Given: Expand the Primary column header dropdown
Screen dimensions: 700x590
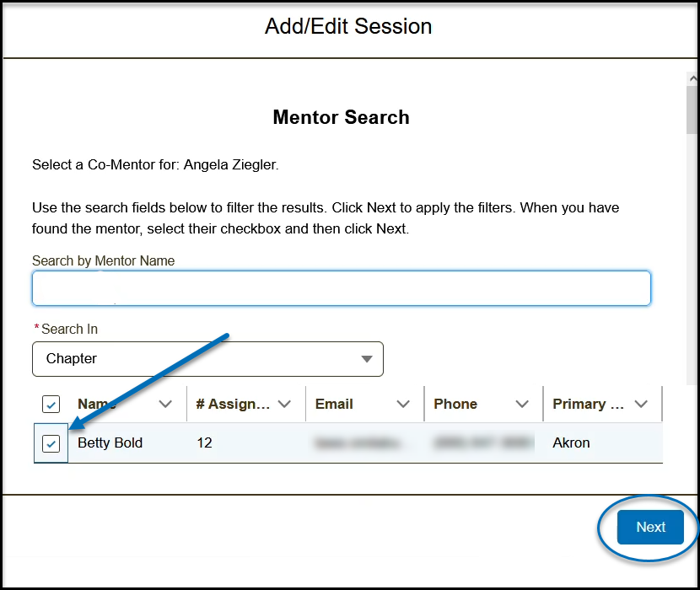Looking at the screenshot, I should tap(642, 404).
